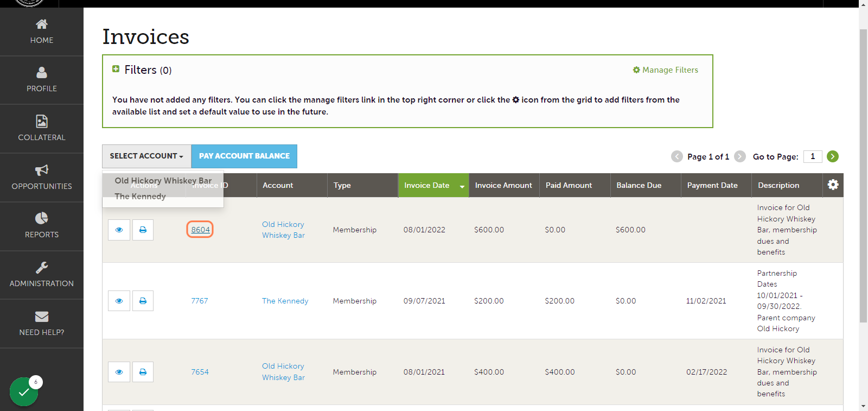Print invoice 8604 using its printer icon
Screen dimensions: 868x411
(143, 230)
